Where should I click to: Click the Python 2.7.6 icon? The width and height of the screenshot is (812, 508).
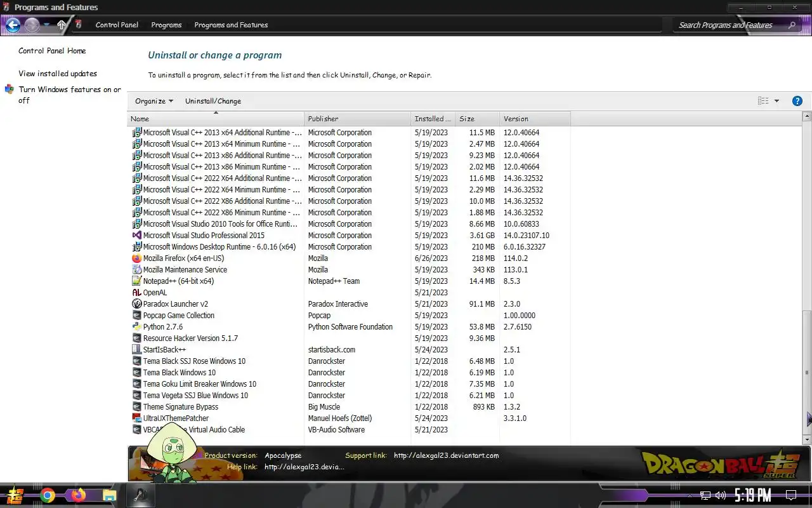[x=136, y=327]
